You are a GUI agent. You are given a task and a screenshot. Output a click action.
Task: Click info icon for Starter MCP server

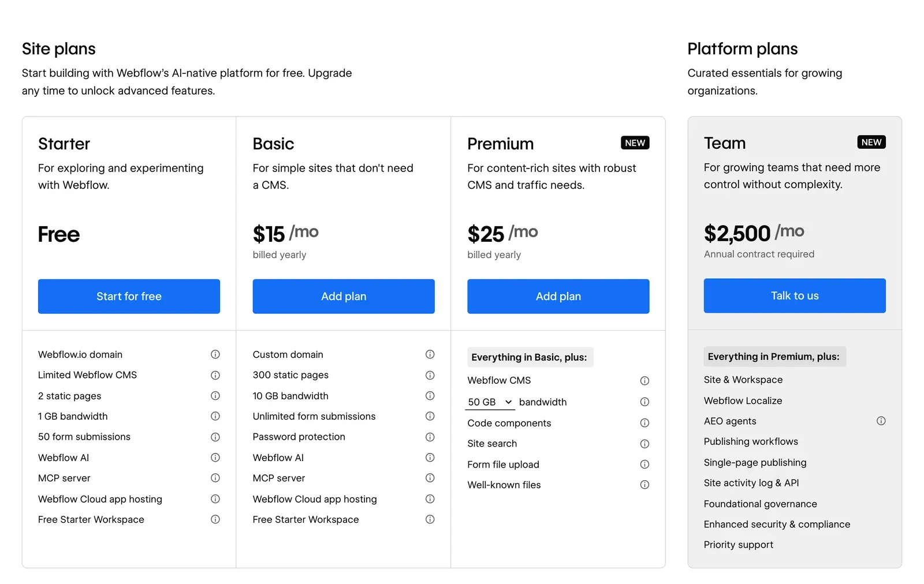point(215,478)
